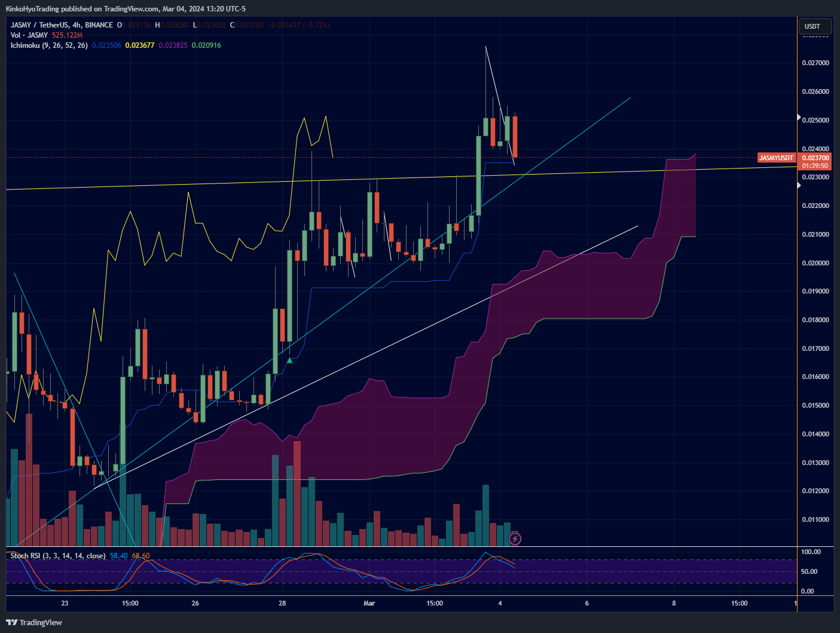
Task: Click the 0.00 Stoch RSI axis label
Action: [807, 591]
